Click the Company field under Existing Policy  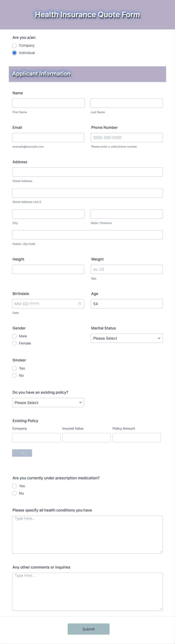coord(36,437)
